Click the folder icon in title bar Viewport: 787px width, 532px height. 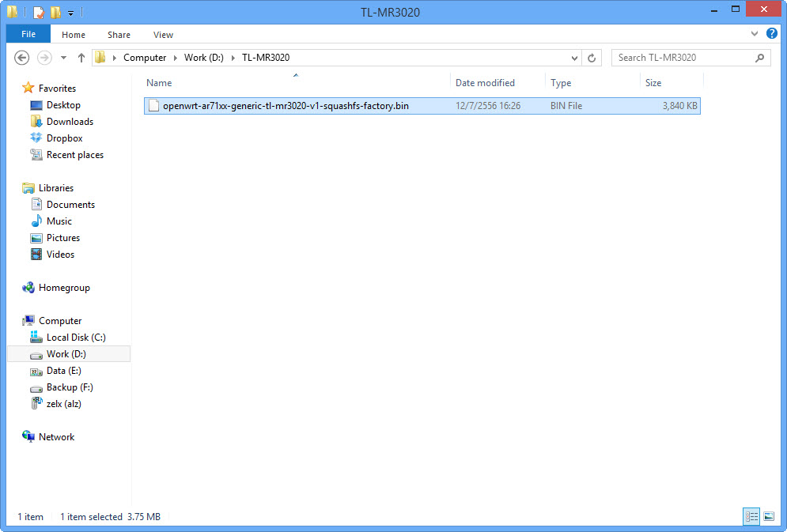[x=13, y=12]
